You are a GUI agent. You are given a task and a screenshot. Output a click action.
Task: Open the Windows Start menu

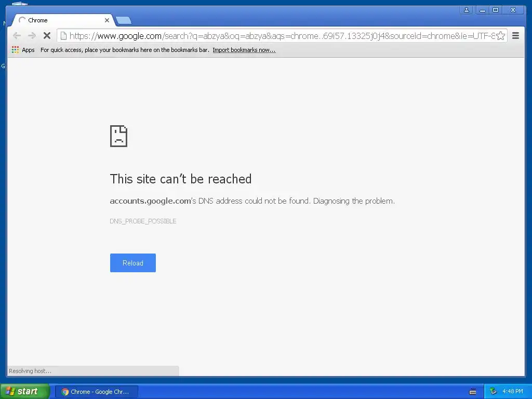(x=24, y=392)
